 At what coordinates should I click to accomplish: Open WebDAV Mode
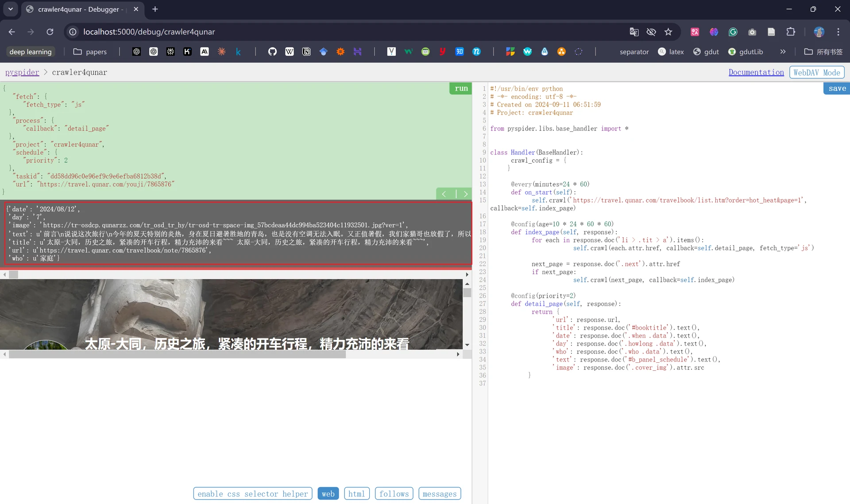pyautogui.click(x=817, y=72)
